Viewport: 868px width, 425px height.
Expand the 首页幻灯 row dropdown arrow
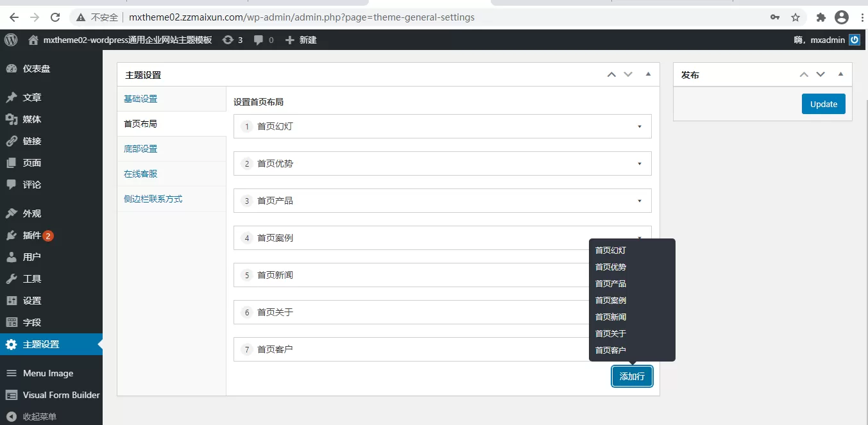coord(639,126)
